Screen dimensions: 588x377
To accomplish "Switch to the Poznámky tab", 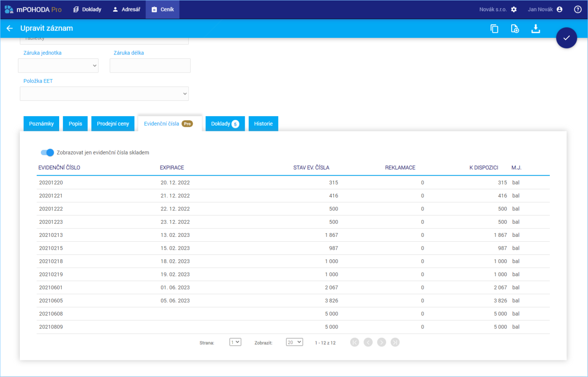I will pos(41,124).
